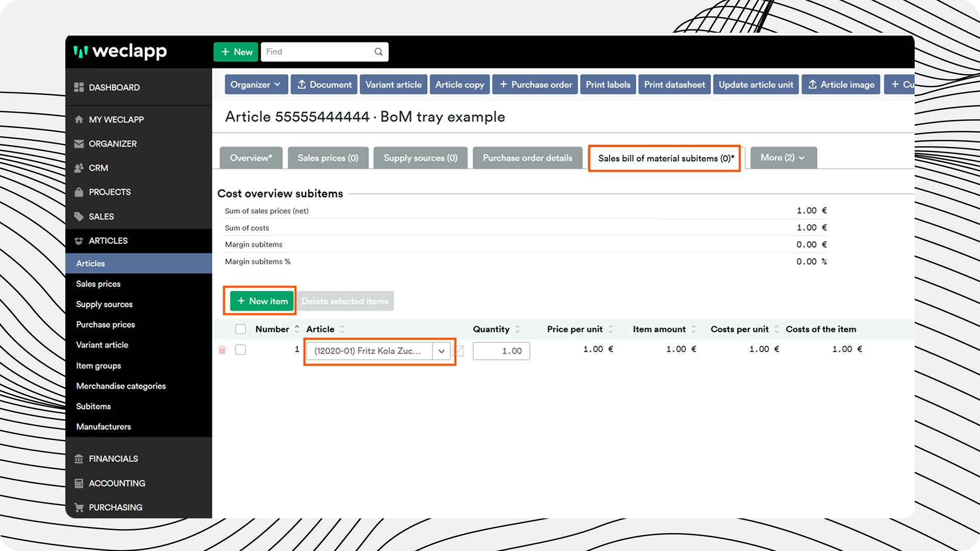
Task: Click the Article copy button
Action: pos(460,85)
